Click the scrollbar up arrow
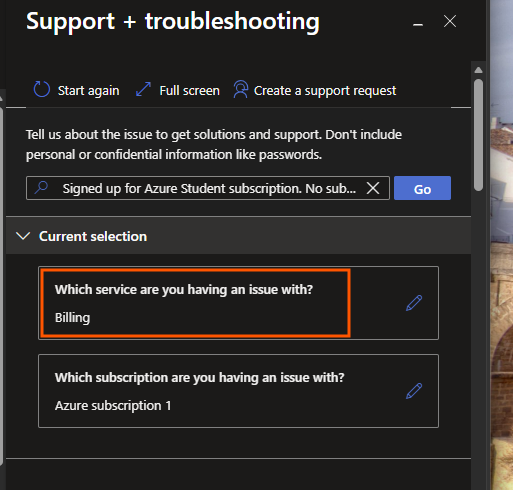Image resolution: width=513 pixels, height=490 pixels. (478, 70)
